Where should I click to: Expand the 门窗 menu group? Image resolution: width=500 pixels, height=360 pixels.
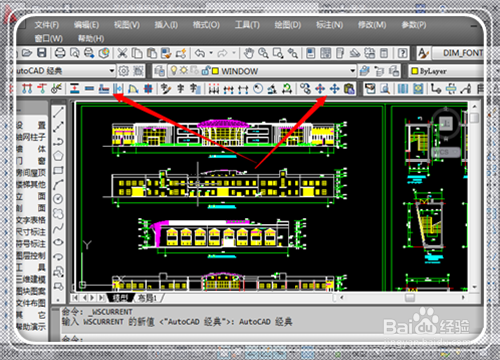[x=31, y=161]
